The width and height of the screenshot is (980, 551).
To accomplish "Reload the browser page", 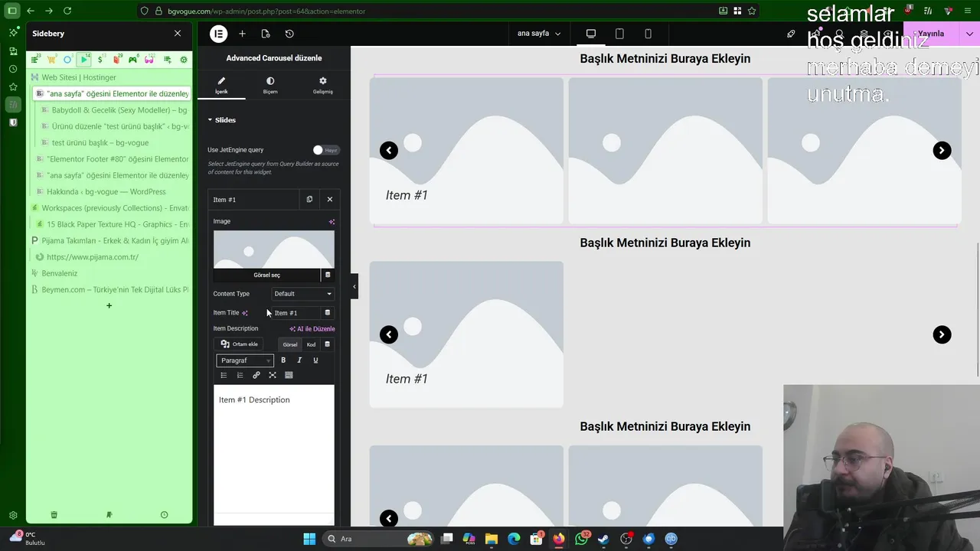I will pyautogui.click(x=67, y=11).
